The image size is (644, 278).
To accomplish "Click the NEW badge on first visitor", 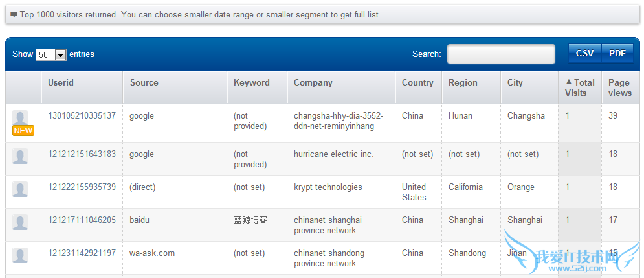I will coord(23,131).
